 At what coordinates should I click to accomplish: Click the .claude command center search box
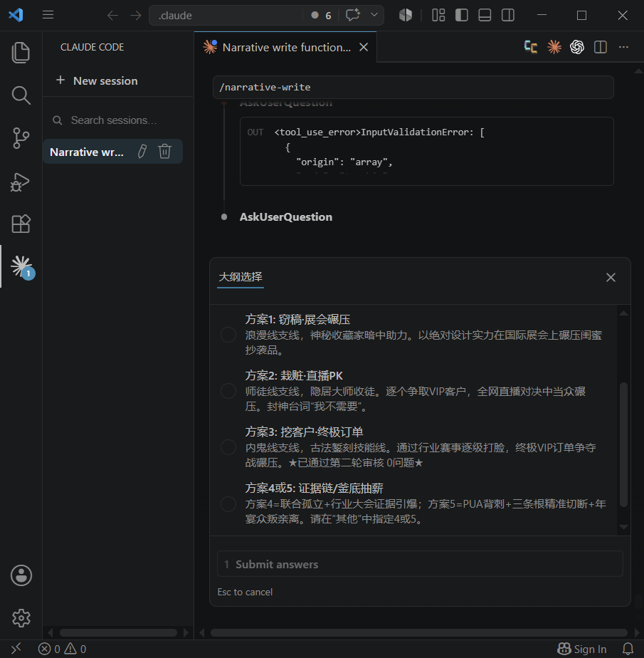click(226, 16)
